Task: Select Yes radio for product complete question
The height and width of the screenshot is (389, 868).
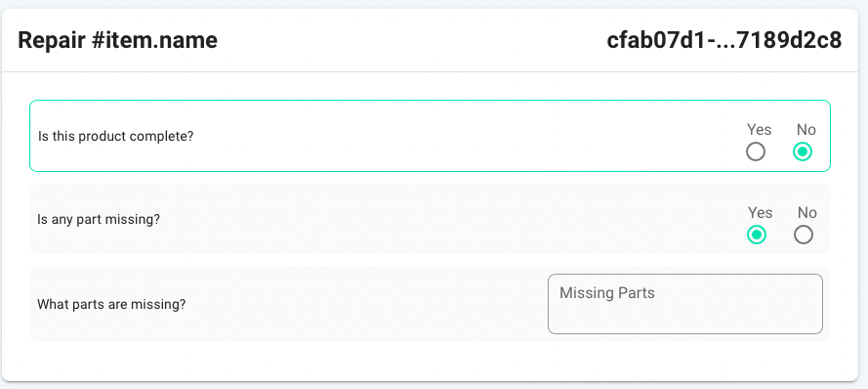Action: click(x=756, y=151)
